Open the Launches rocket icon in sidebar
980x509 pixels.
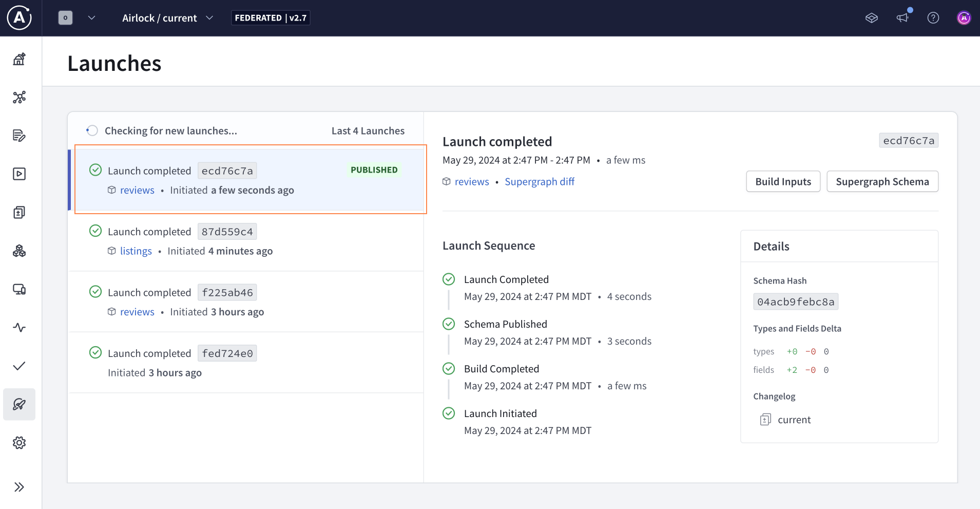click(x=19, y=404)
